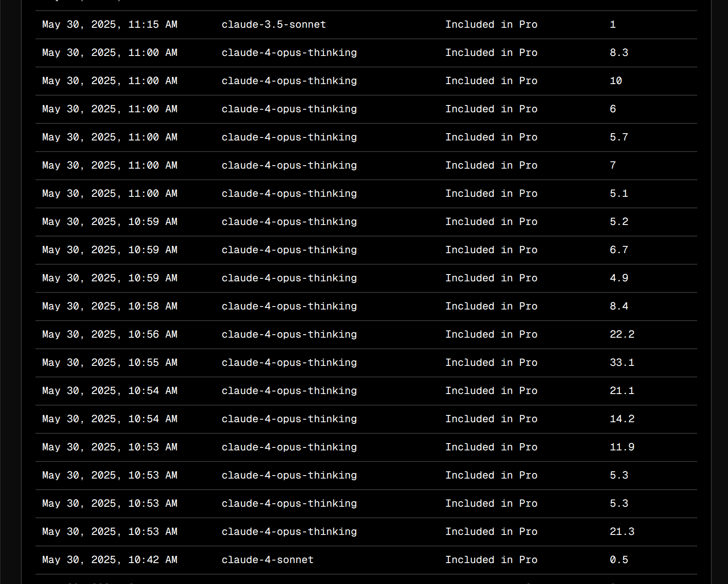Click Included in Pro in the 33.1 row

pos(491,363)
